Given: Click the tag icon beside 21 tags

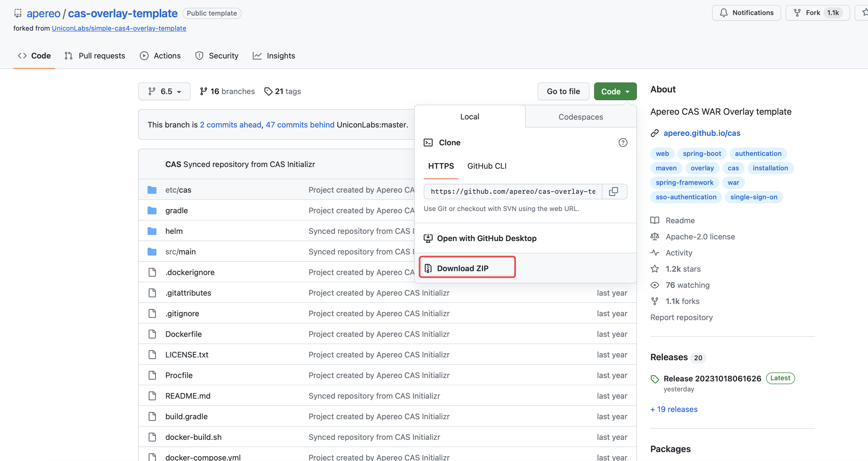Looking at the screenshot, I should [x=268, y=91].
